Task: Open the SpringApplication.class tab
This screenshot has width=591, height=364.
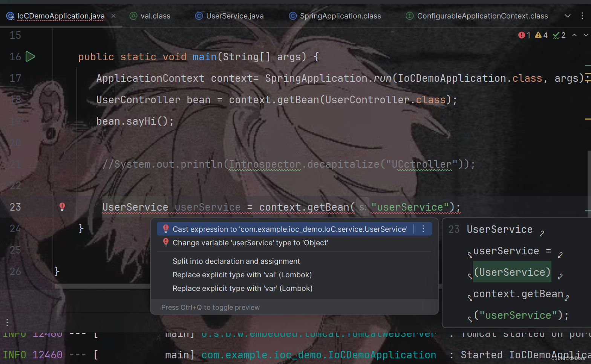Action: point(335,16)
